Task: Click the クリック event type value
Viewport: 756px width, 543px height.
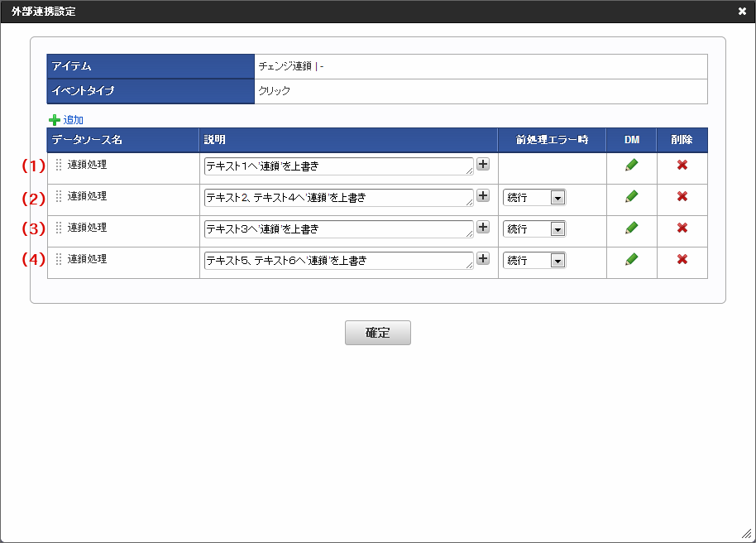Action: [275, 91]
